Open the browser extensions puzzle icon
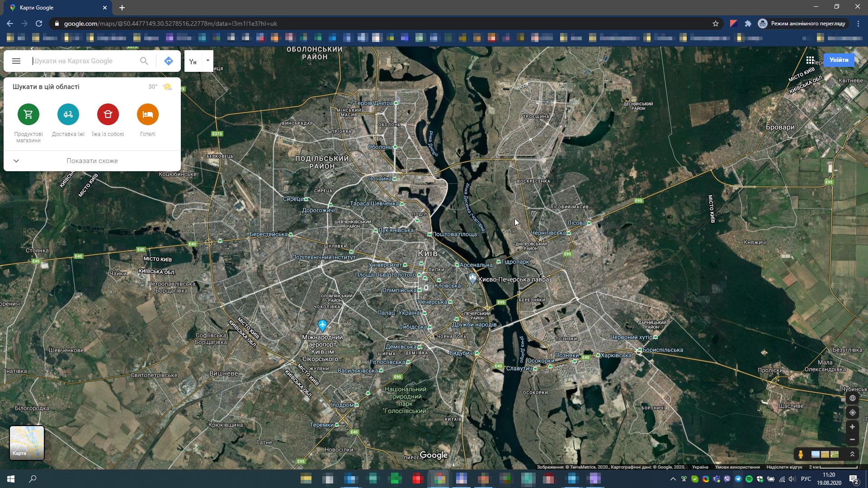868x488 pixels. [x=748, y=23]
